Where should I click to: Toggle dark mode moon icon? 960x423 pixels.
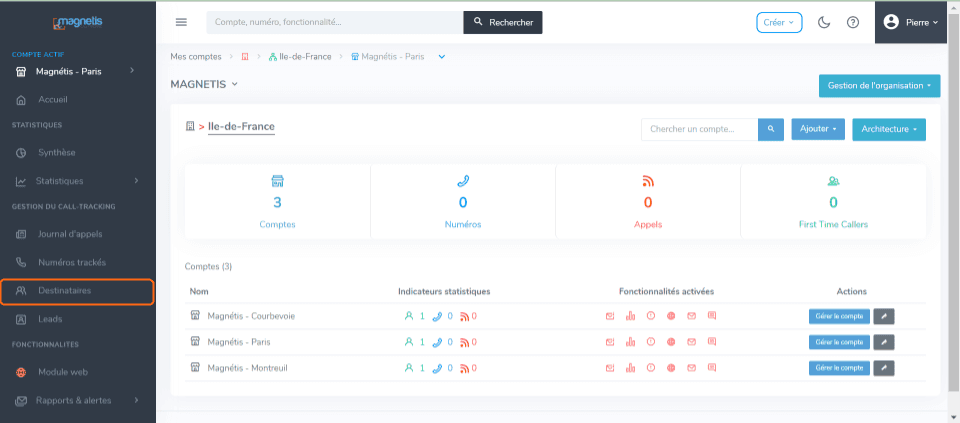pos(824,23)
